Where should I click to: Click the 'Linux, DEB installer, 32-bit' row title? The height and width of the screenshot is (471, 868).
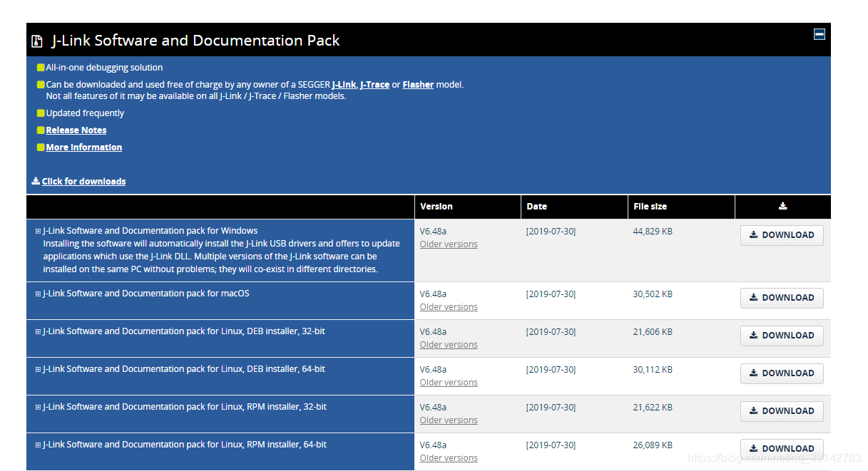click(x=184, y=331)
